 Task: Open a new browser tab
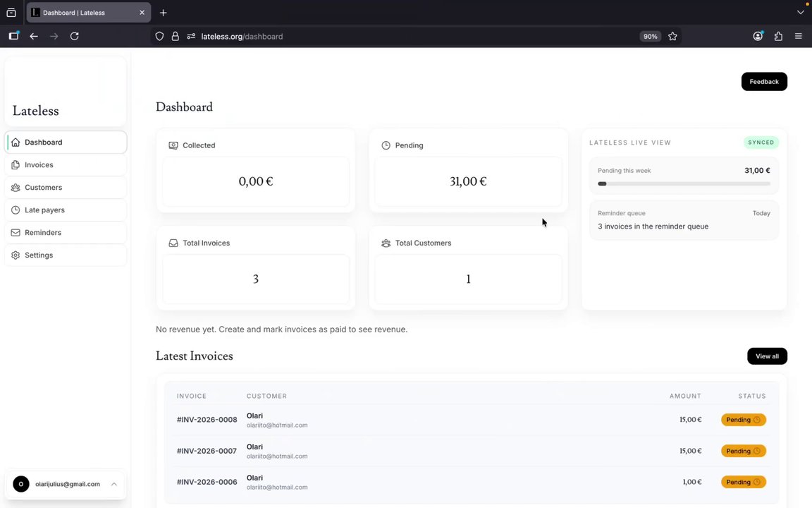163,13
